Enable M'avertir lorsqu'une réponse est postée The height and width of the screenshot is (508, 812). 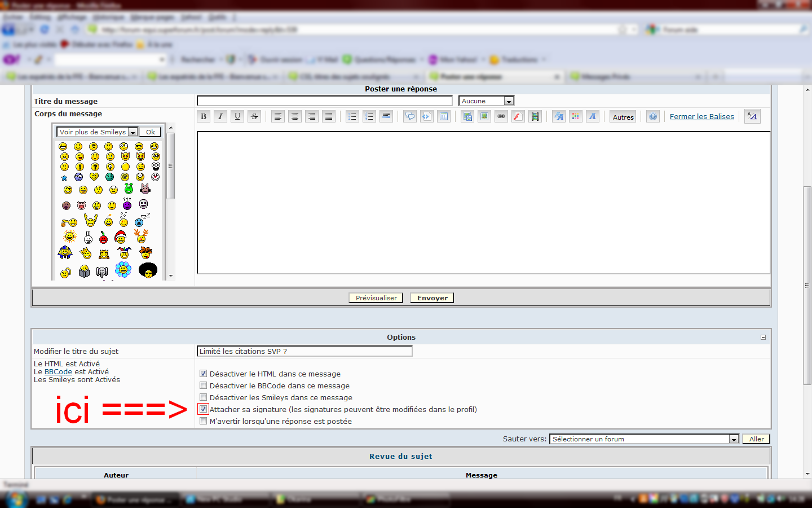coord(203,421)
